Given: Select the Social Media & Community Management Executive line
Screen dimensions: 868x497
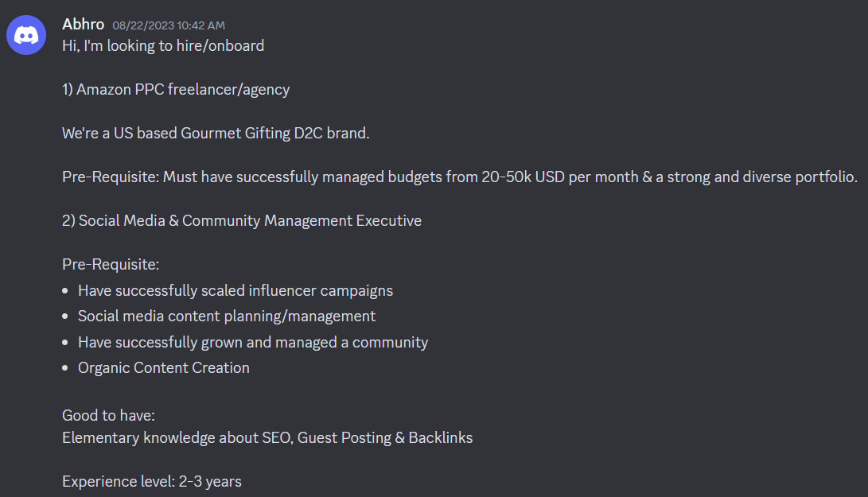Looking at the screenshot, I should tap(242, 220).
